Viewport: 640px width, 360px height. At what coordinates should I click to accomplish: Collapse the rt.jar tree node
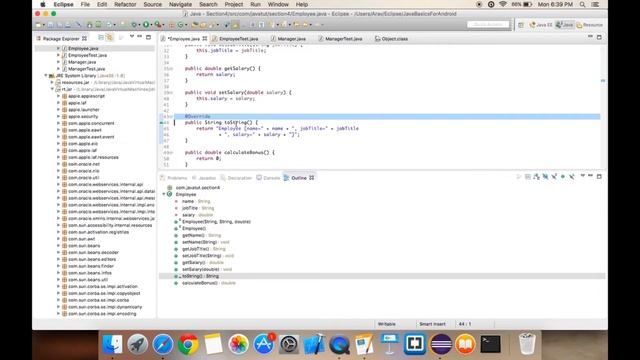click(x=52, y=89)
